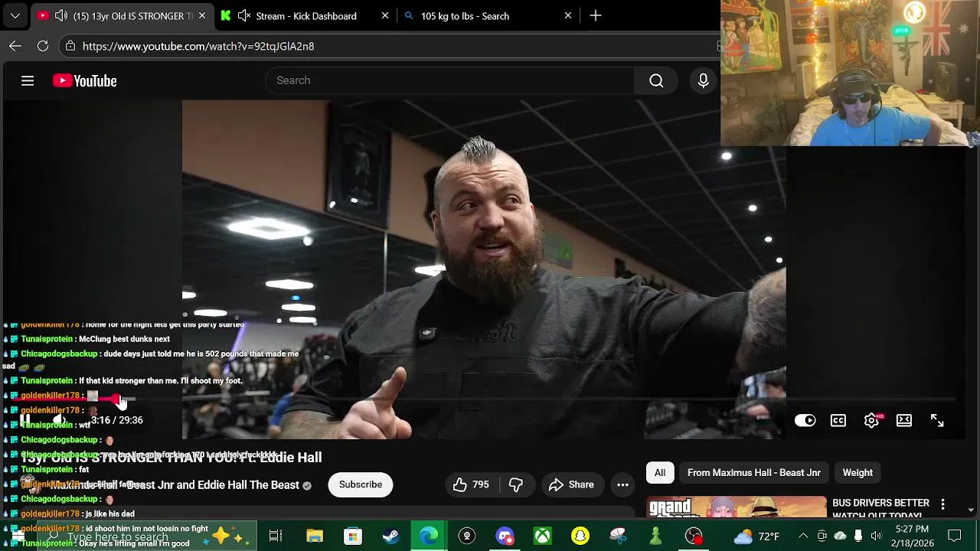Screen dimensions: 980x551
Task: Show hidden system tray icons chevron
Action: [x=803, y=536]
